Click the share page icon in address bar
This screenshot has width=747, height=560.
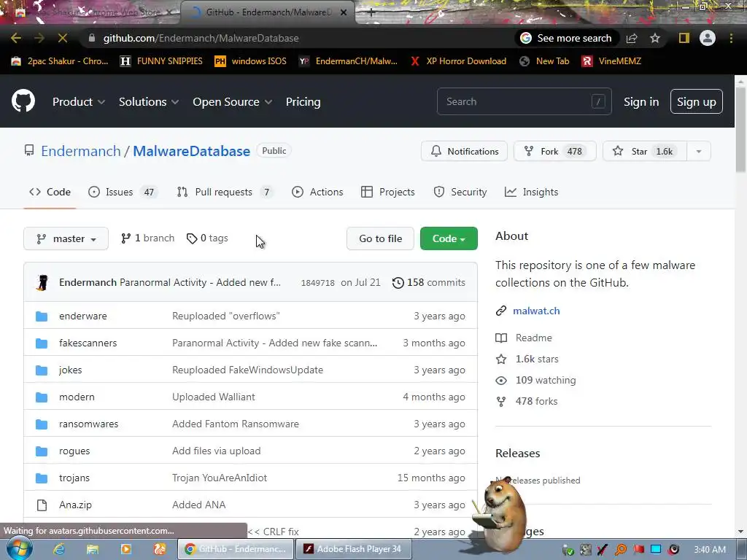click(632, 38)
